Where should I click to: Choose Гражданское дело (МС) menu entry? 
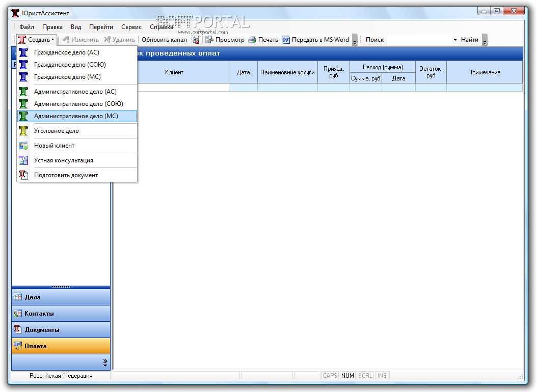[x=77, y=77]
